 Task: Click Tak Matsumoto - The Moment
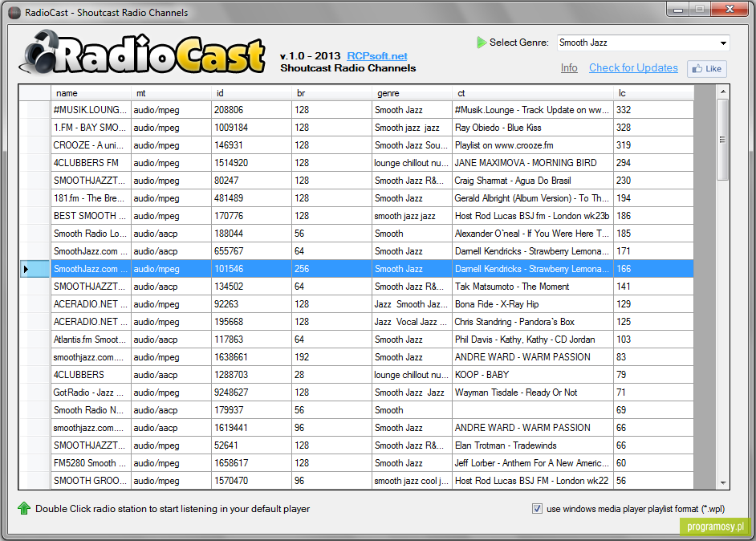[x=533, y=287]
